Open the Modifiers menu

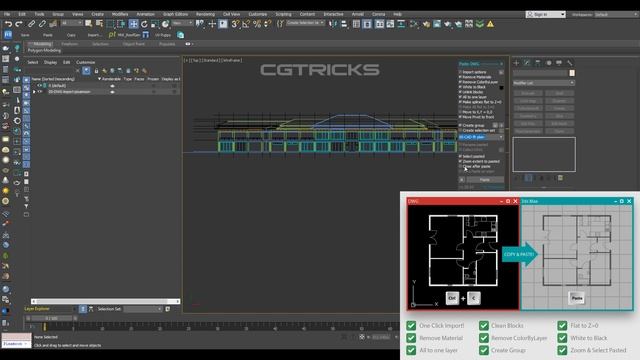(120, 14)
